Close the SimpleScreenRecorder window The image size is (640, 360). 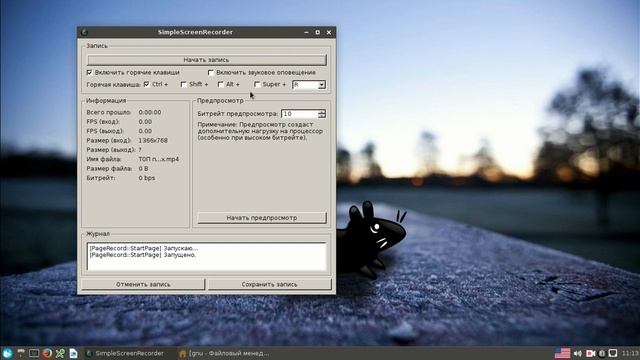(329, 32)
